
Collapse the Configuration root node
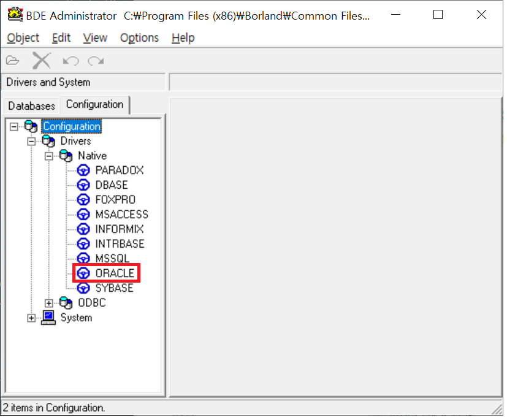coord(14,126)
